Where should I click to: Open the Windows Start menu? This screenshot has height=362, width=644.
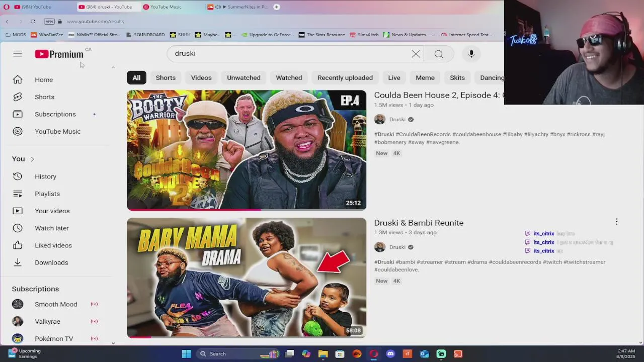click(x=186, y=354)
